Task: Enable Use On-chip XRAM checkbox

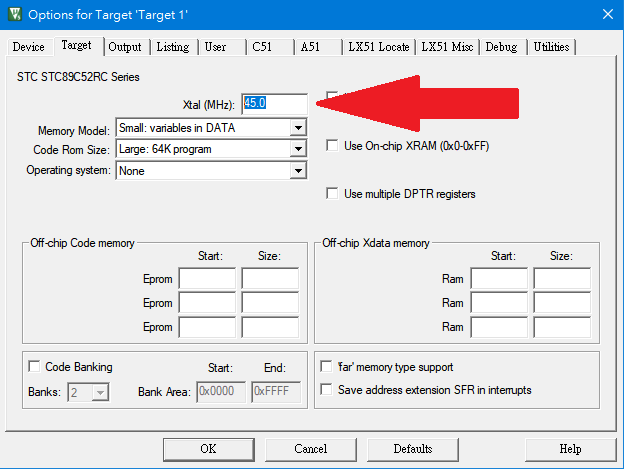Action: pos(333,146)
